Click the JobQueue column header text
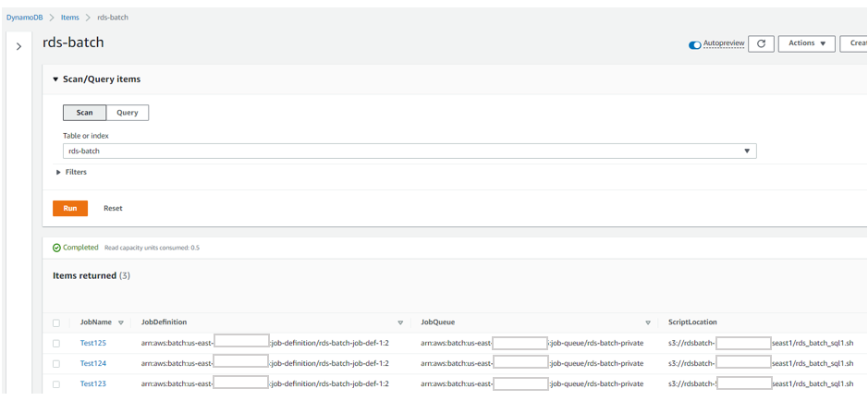Image resolution: width=868 pixels, height=401 pixels. coord(438,322)
